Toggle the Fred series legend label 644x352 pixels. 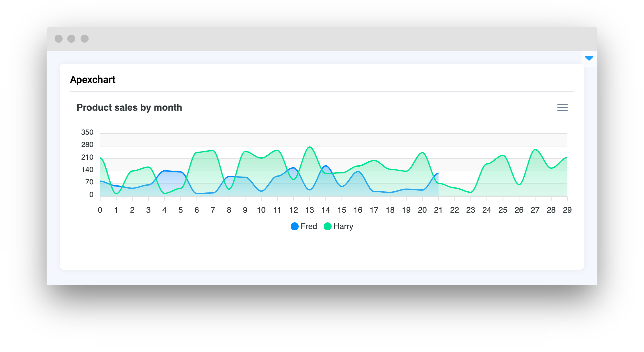(309, 226)
